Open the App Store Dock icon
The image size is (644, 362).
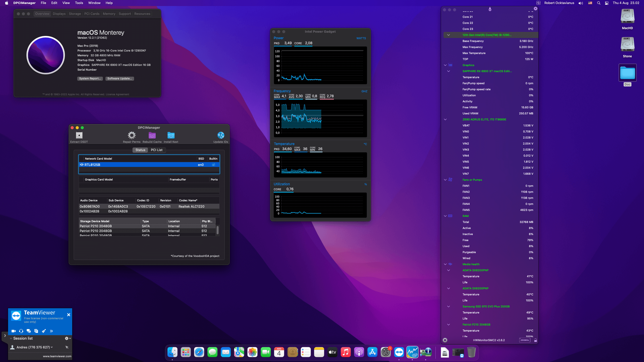click(372, 352)
